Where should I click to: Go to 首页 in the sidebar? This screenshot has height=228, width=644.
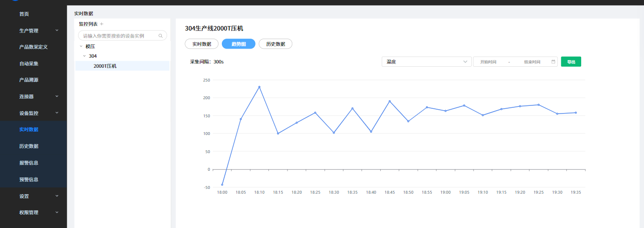[24, 14]
